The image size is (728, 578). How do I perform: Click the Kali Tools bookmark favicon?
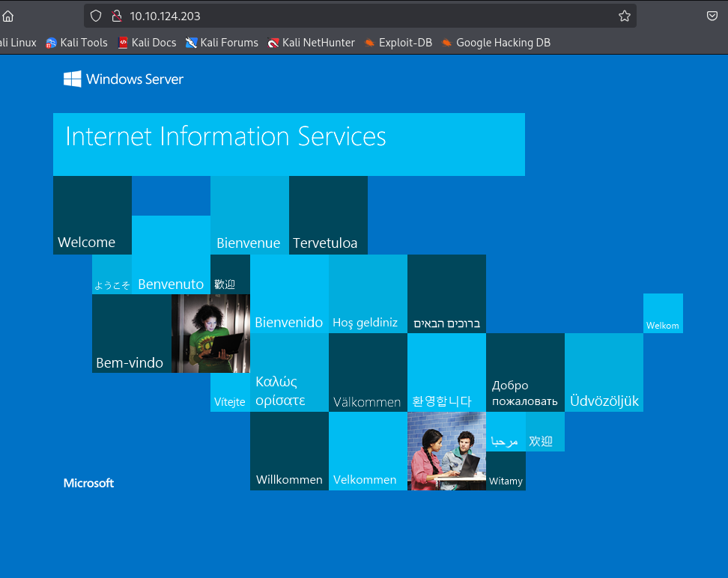pyautogui.click(x=51, y=43)
